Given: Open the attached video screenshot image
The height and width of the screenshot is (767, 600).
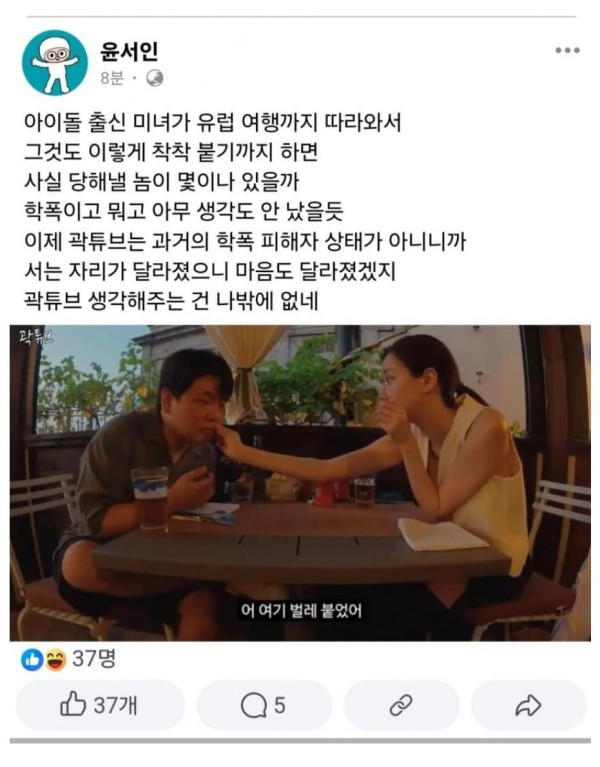Looking at the screenshot, I should coord(300,483).
